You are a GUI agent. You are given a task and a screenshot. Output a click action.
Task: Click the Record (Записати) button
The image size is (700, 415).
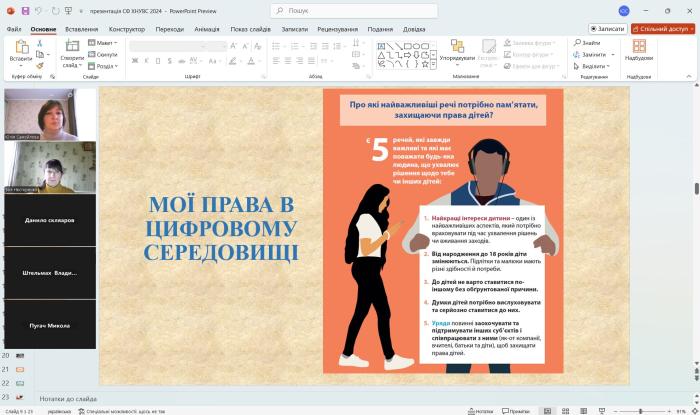[x=607, y=29]
